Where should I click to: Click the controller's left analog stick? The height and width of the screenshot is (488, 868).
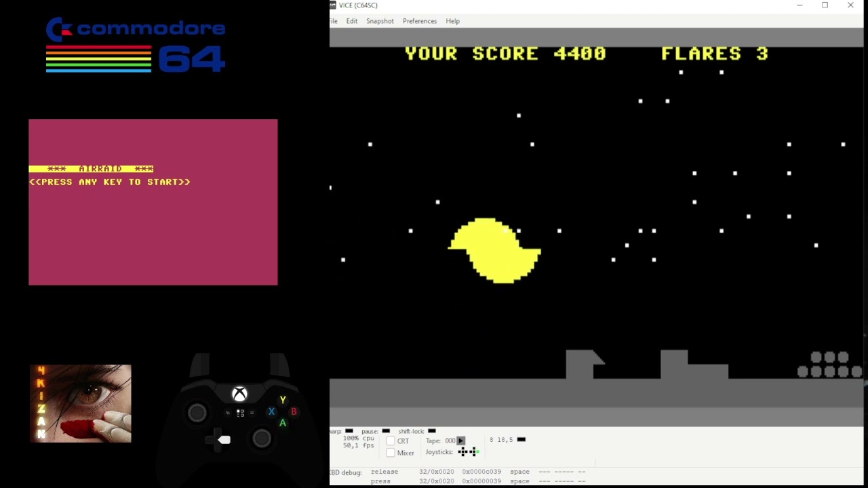click(x=197, y=412)
